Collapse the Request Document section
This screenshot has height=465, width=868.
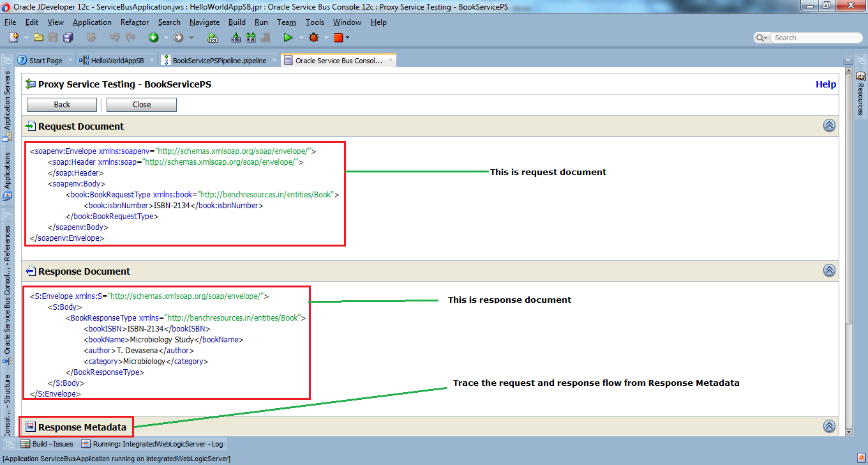click(x=829, y=126)
